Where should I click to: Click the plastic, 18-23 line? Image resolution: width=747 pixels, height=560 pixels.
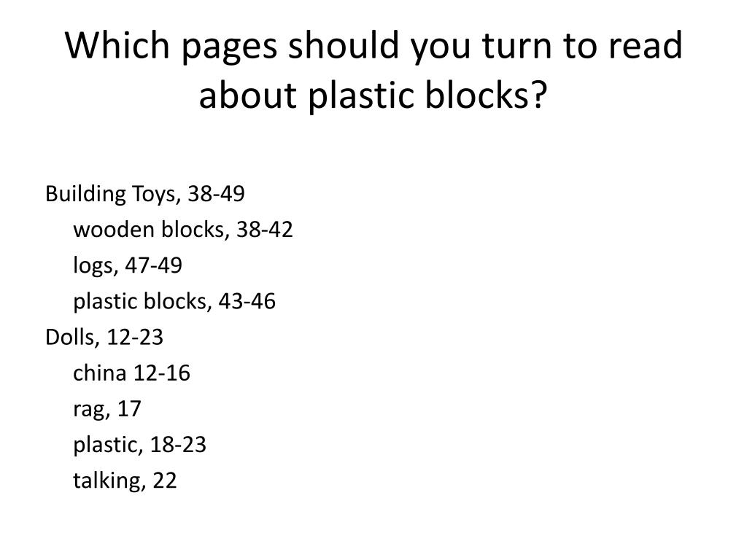(139, 446)
